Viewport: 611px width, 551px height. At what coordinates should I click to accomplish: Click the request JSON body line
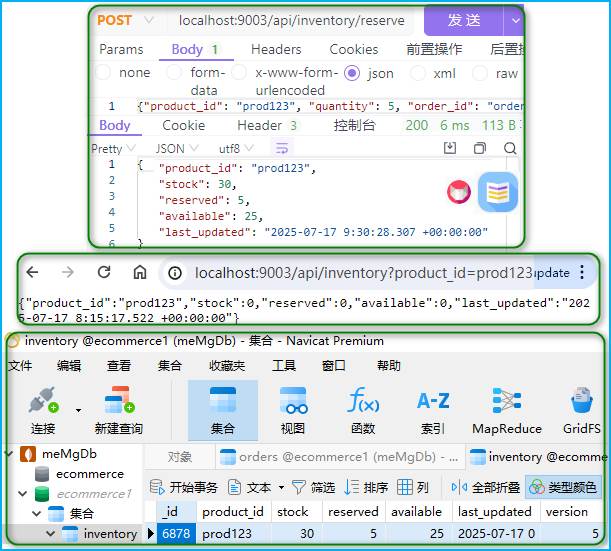click(x=330, y=106)
